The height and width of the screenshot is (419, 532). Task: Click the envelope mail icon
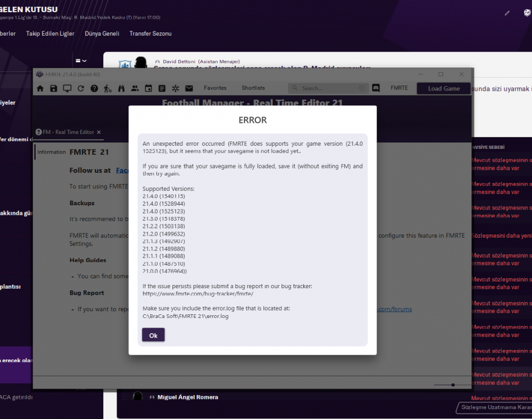pyautogui.click(x=189, y=88)
